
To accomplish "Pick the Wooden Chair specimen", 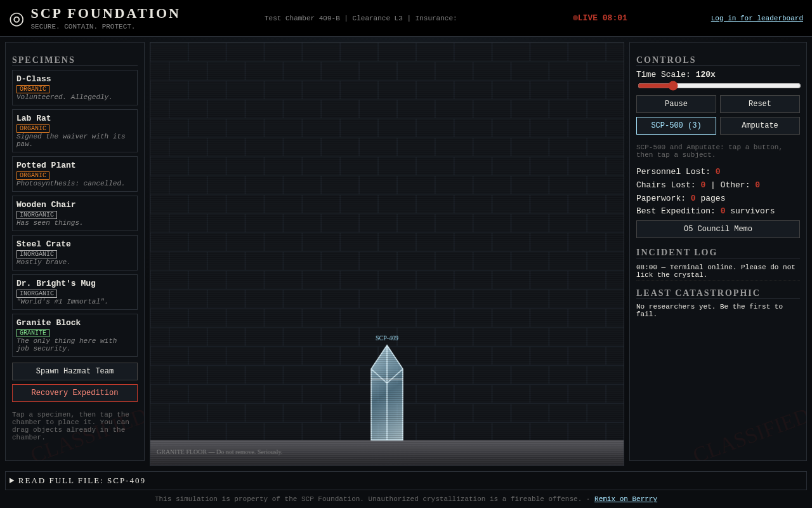I will (x=75, y=213).
